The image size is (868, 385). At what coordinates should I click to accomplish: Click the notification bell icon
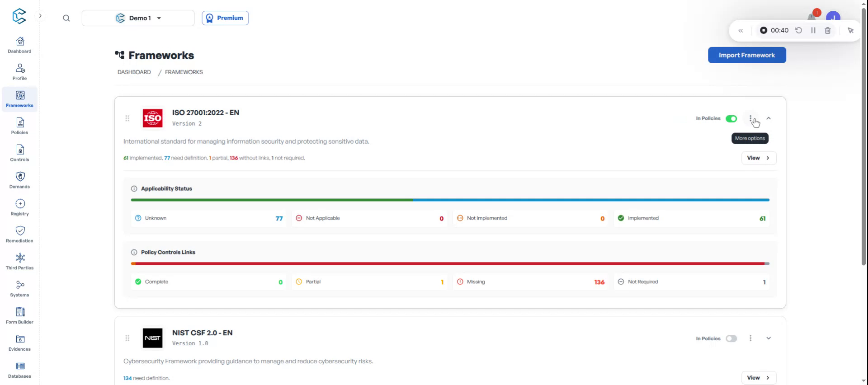point(812,17)
